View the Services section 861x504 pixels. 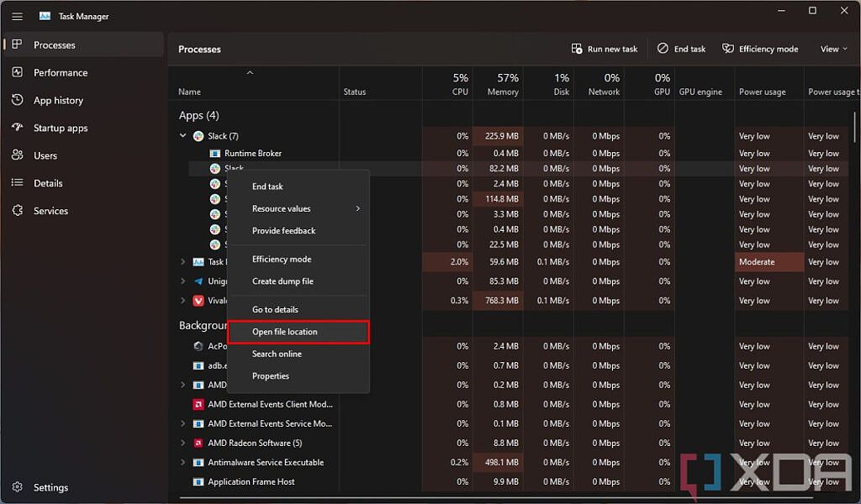pos(52,211)
